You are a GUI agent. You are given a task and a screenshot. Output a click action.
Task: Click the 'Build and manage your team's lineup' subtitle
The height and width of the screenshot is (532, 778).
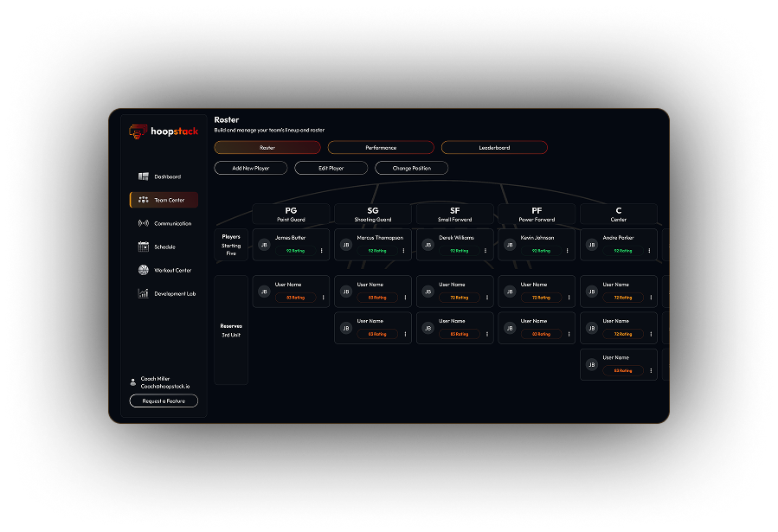point(269,130)
